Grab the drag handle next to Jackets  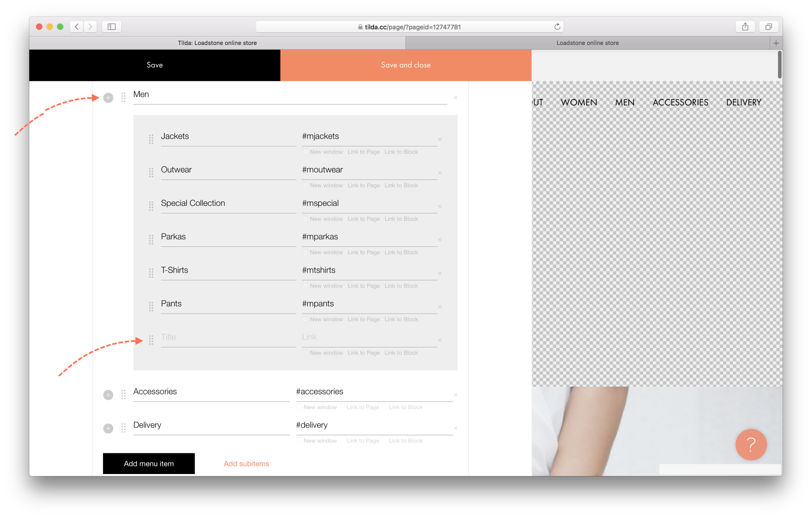(151, 139)
